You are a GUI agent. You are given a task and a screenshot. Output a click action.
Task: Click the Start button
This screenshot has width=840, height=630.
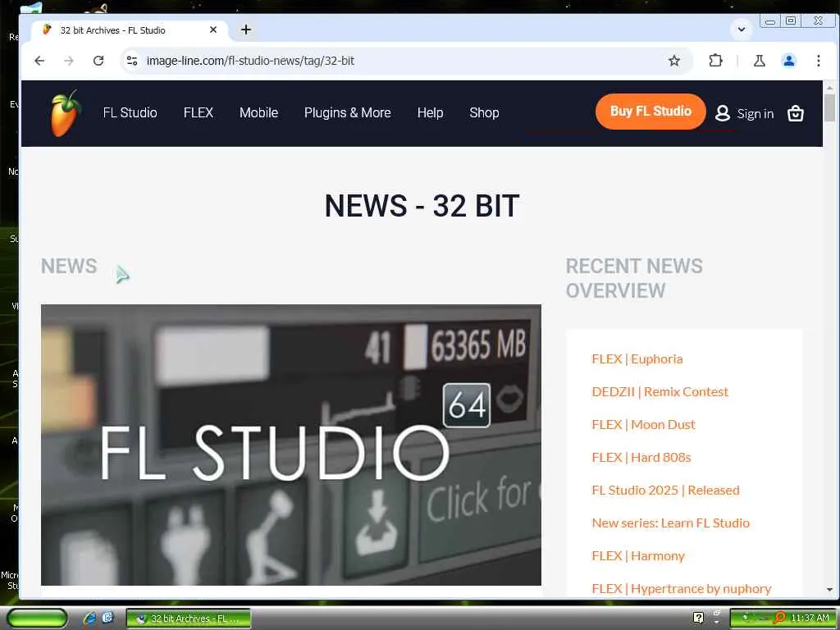click(x=36, y=619)
